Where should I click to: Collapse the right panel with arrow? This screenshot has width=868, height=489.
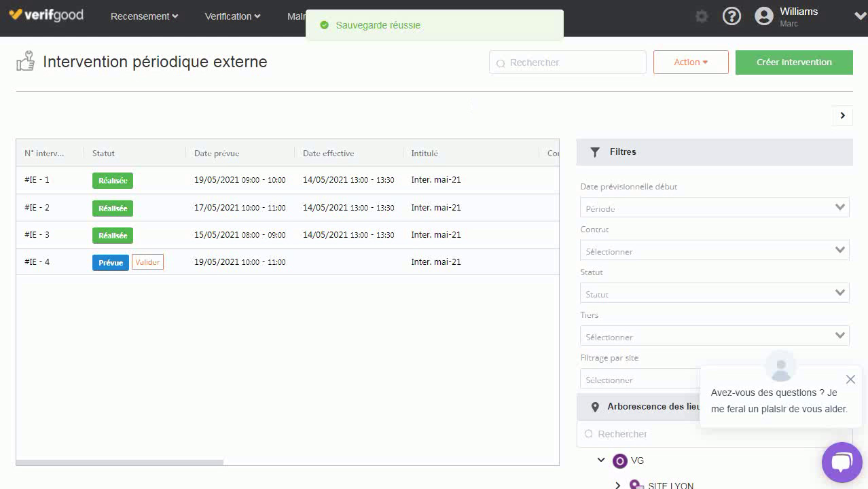coord(842,115)
